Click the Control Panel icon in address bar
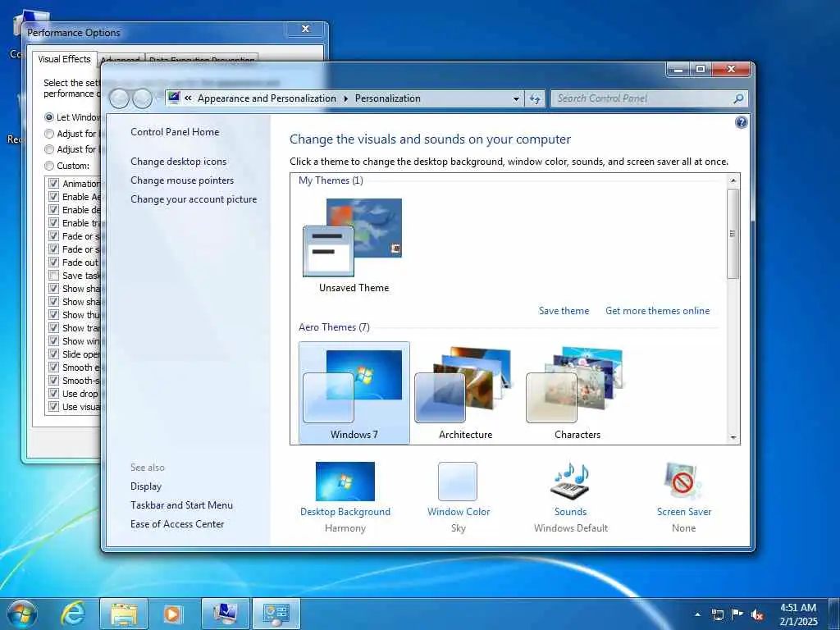Viewport: 840px width, 630px height. [174, 98]
